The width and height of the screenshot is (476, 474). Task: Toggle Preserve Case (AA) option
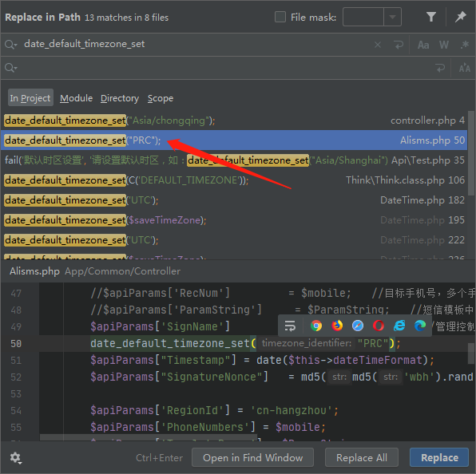(x=465, y=68)
